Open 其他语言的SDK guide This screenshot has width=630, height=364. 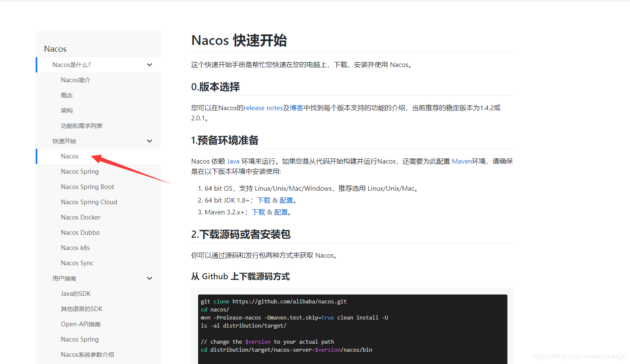tap(81, 309)
